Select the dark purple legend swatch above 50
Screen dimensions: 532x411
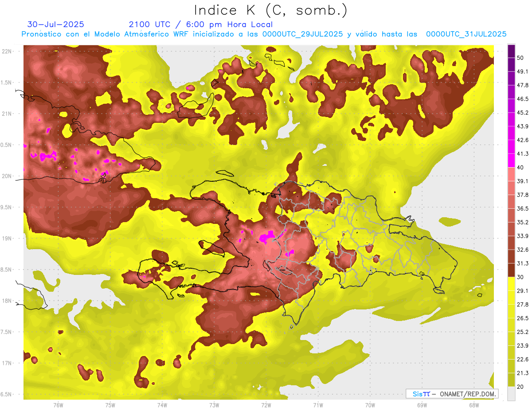tap(511, 52)
